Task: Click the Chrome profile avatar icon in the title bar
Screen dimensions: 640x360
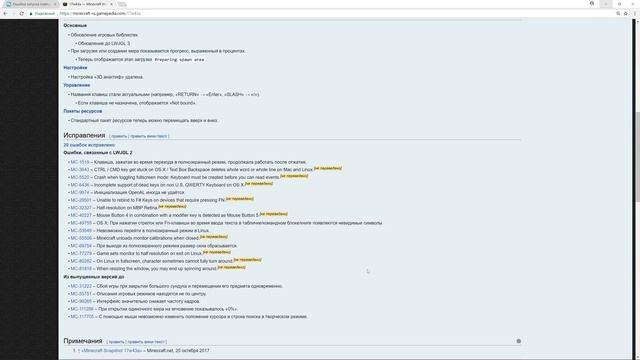Action: 592,3
